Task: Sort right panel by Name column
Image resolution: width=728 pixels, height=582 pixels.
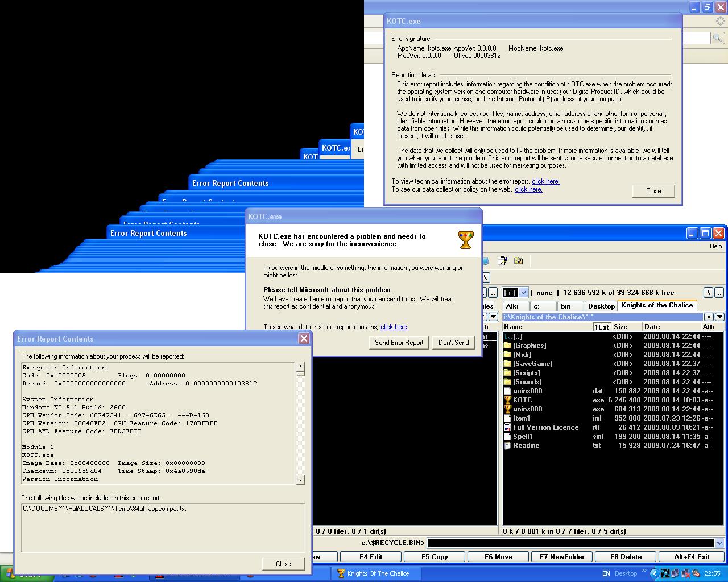Action: pos(547,327)
